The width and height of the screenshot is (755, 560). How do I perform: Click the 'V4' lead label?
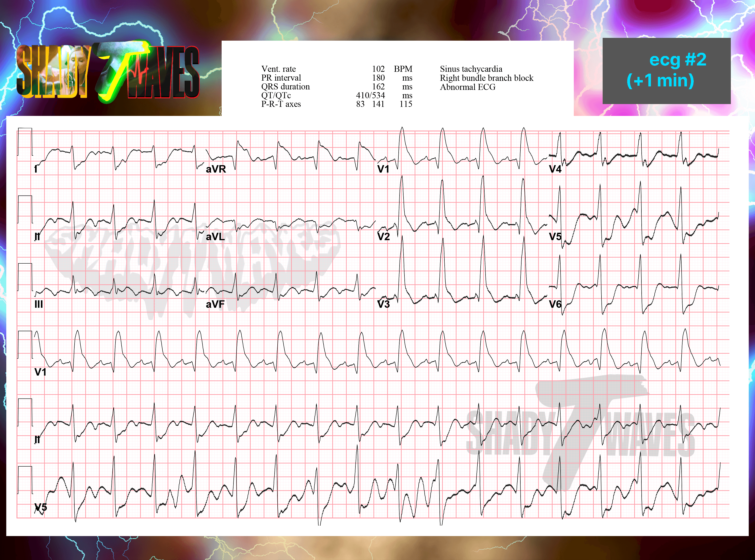point(555,169)
